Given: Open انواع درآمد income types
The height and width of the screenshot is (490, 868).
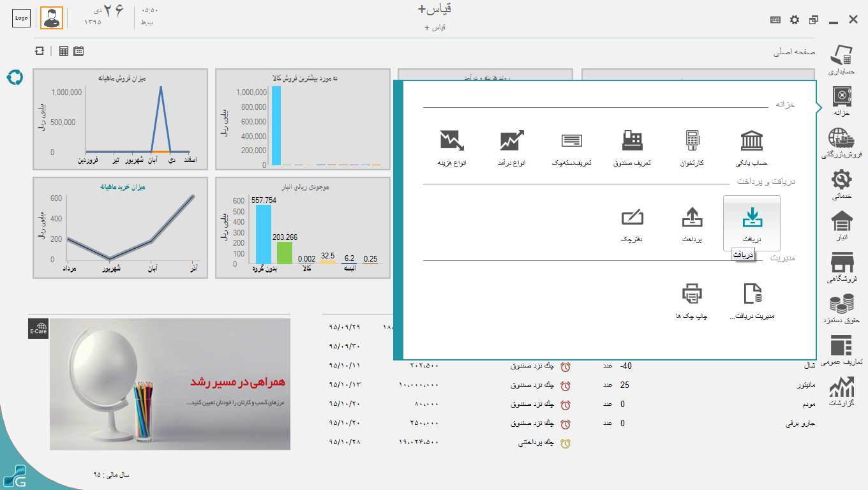Looking at the screenshot, I should [x=512, y=149].
